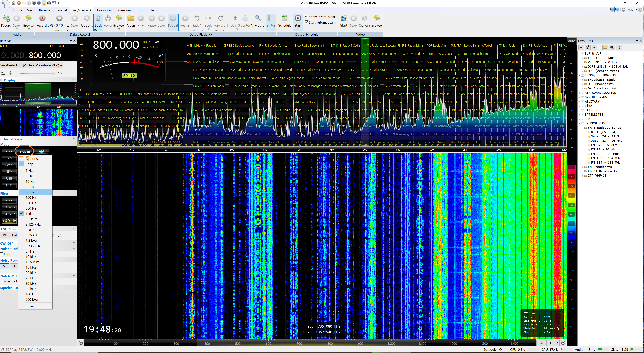The width and height of the screenshot is (644, 353).
Task: Open the Navigator magnifier icon
Action: click(258, 19)
